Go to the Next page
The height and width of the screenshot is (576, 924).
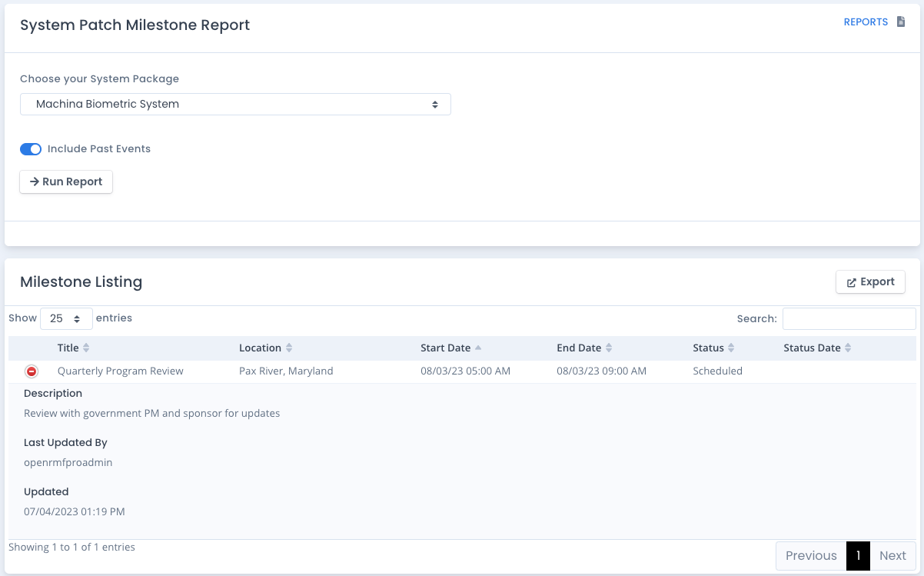pos(892,556)
